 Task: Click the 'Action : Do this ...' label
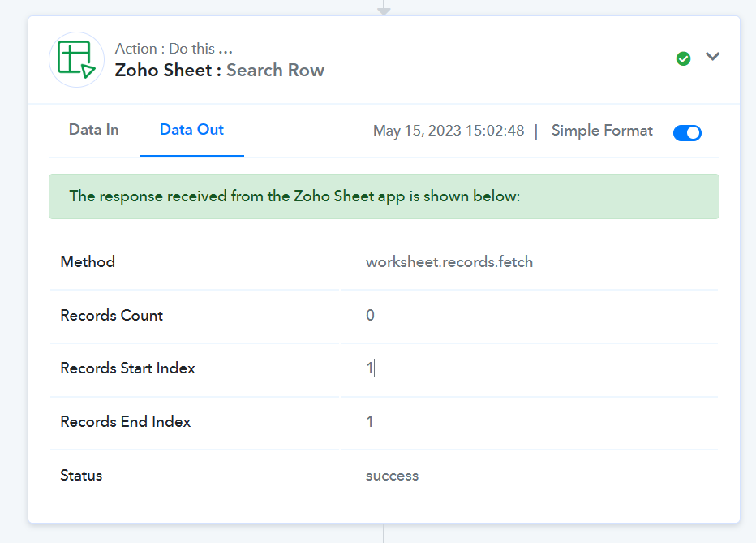(x=174, y=49)
